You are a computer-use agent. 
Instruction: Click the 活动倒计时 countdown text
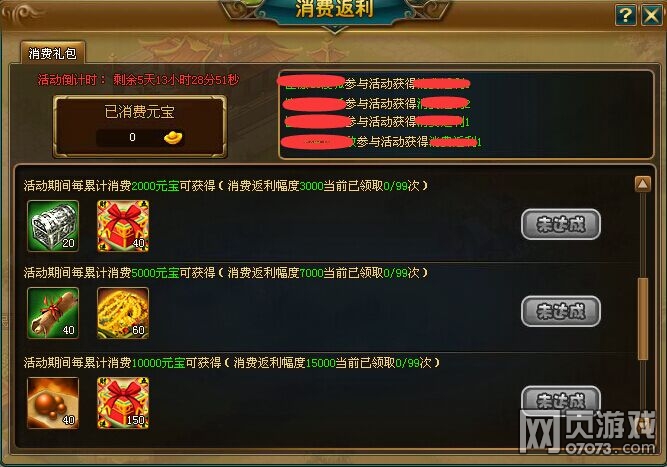(139, 80)
